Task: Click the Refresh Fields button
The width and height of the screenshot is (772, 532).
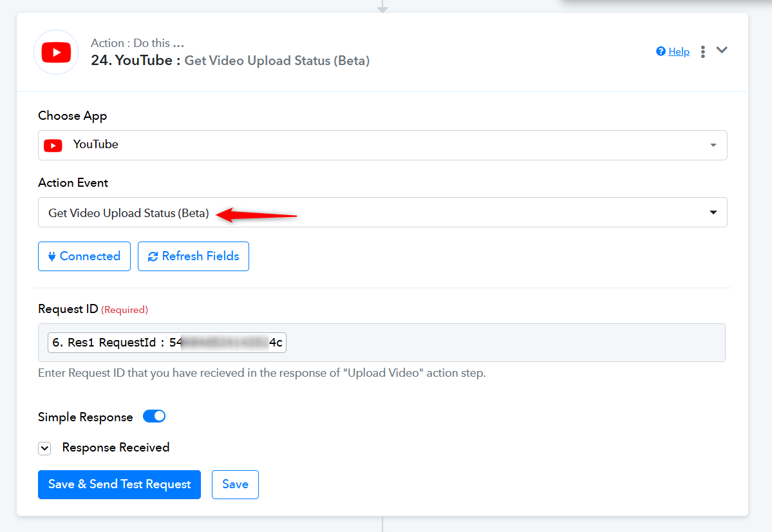Action: (x=194, y=256)
